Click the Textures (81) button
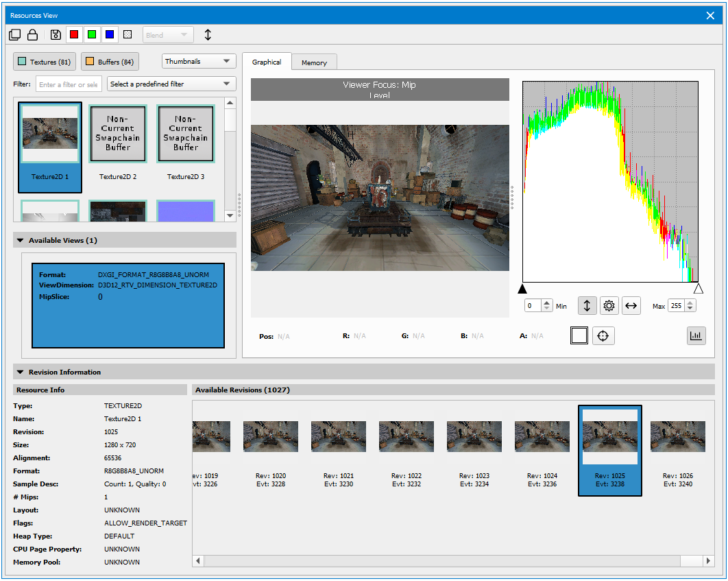The width and height of the screenshot is (728, 581). coord(45,62)
